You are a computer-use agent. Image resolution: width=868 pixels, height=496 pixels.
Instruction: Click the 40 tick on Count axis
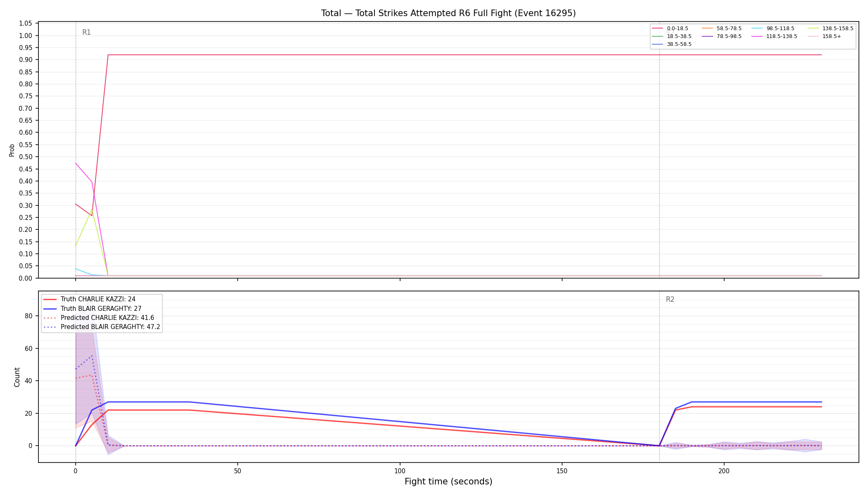[x=29, y=381]
